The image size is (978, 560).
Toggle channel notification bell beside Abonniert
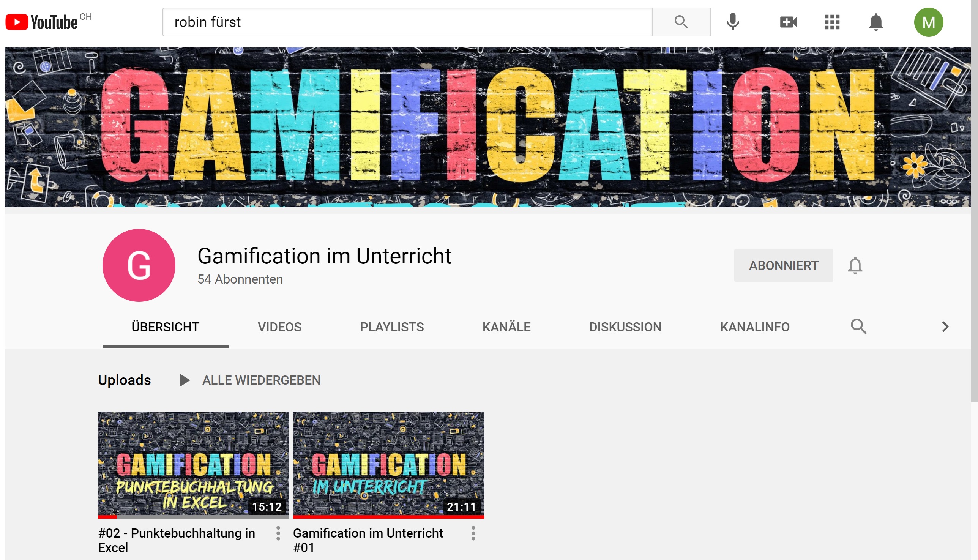855,265
